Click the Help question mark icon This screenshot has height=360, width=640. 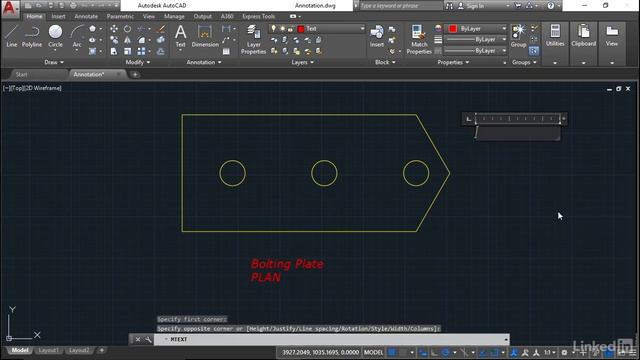[x=550, y=6]
